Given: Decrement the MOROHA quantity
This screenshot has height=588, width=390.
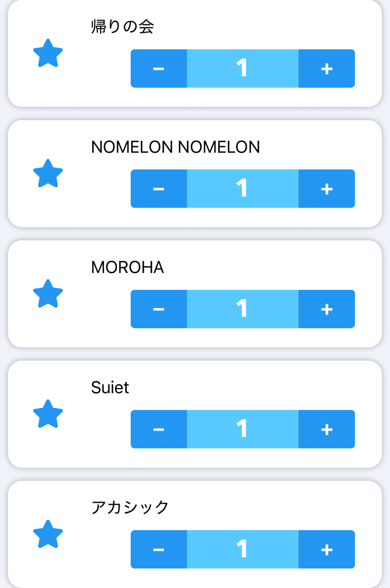Looking at the screenshot, I should click(x=159, y=309).
